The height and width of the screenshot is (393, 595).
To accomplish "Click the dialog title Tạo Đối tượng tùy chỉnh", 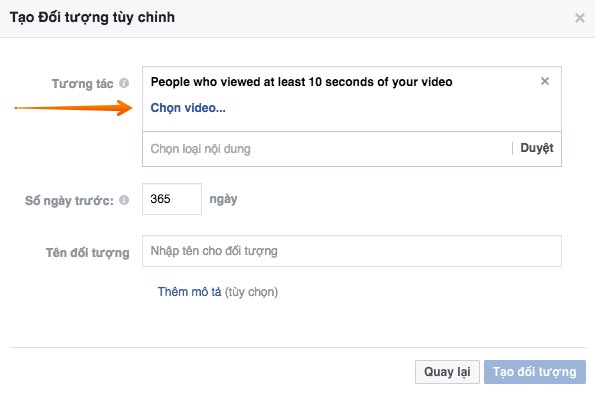I will click(x=92, y=17).
